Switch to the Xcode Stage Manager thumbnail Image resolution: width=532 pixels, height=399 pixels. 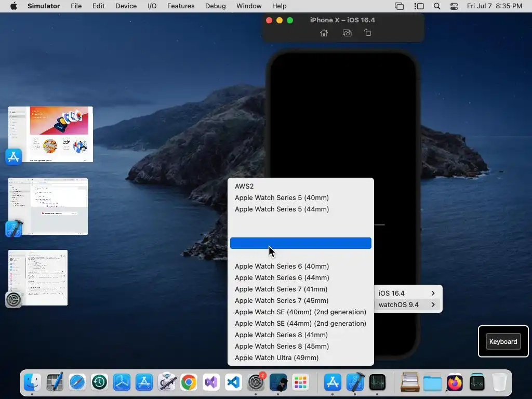pyautogui.click(x=48, y=206)
